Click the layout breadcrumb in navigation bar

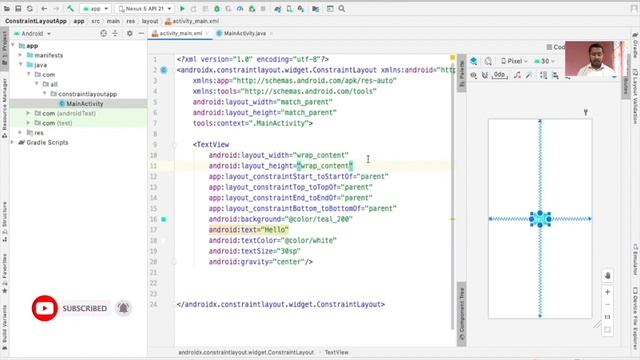coord(150,21)
